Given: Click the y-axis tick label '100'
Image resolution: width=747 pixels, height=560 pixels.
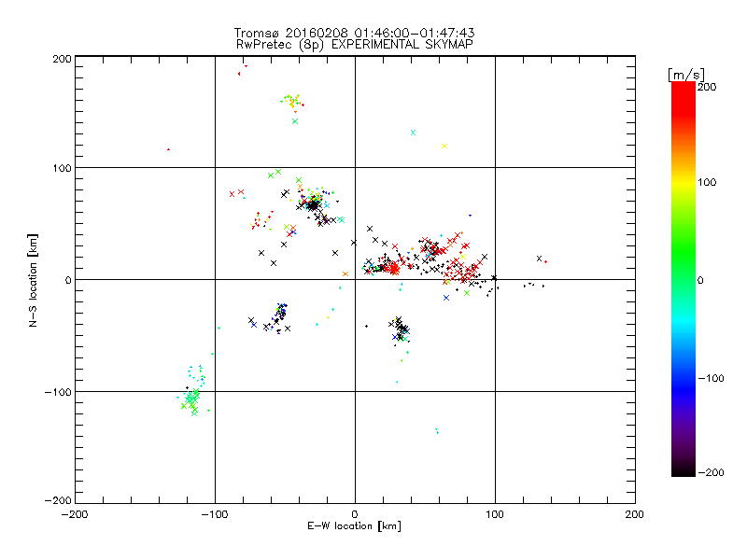Looking at the screenshot, I should point(62,168).
